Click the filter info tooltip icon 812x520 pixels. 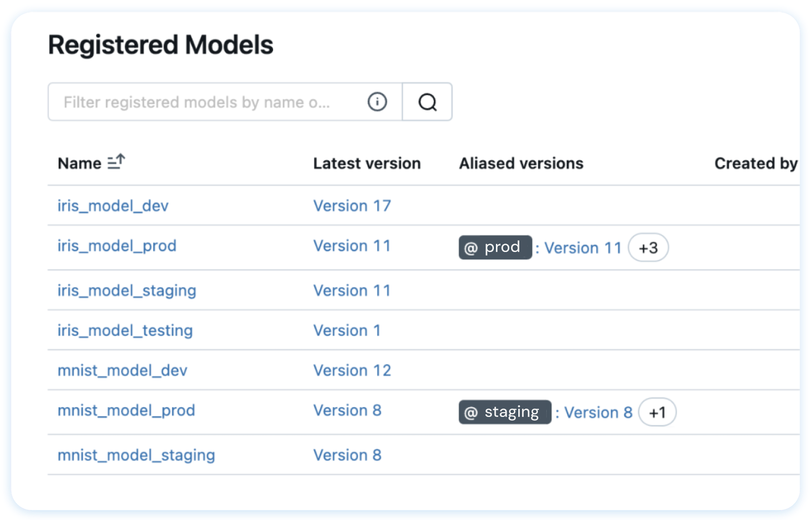377,102
